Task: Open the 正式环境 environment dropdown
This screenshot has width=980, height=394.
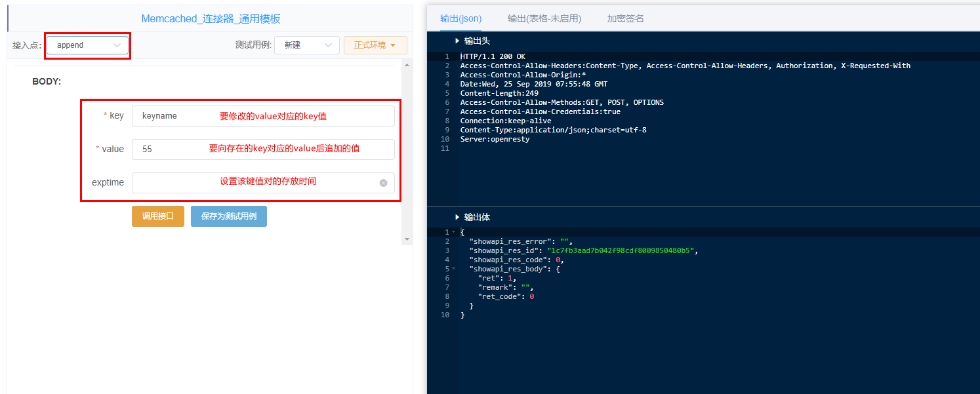Action: pyautogui.click(x=375, y=45)
